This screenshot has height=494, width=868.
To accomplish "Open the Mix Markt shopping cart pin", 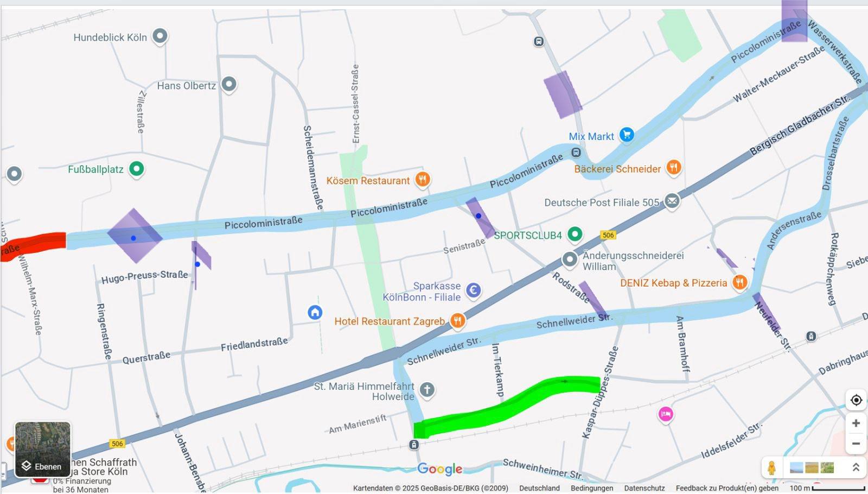I will (x=627, y=134).
